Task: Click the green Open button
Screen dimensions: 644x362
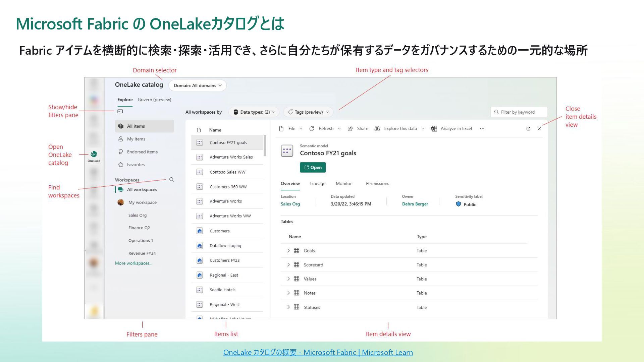Action: click(313, 167)
